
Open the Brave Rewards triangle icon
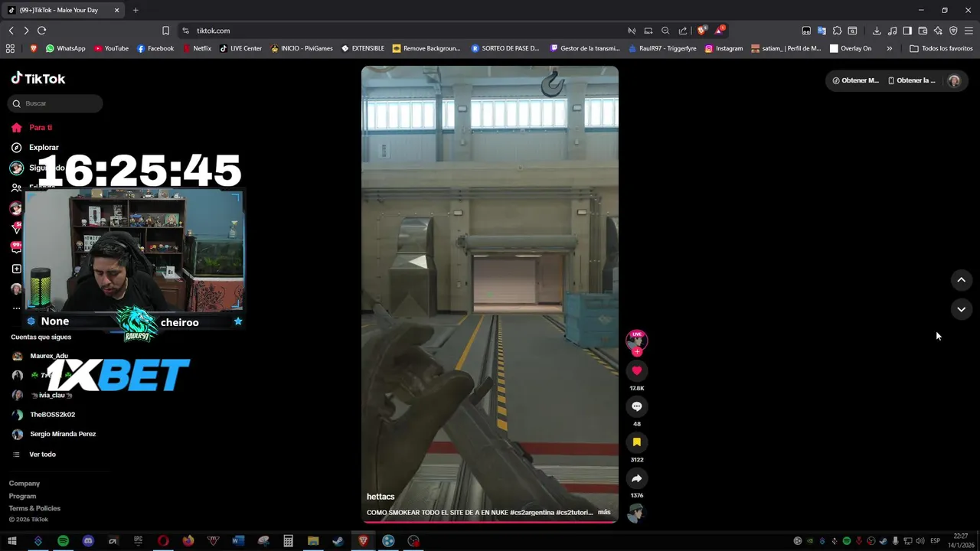click(720, 31)
